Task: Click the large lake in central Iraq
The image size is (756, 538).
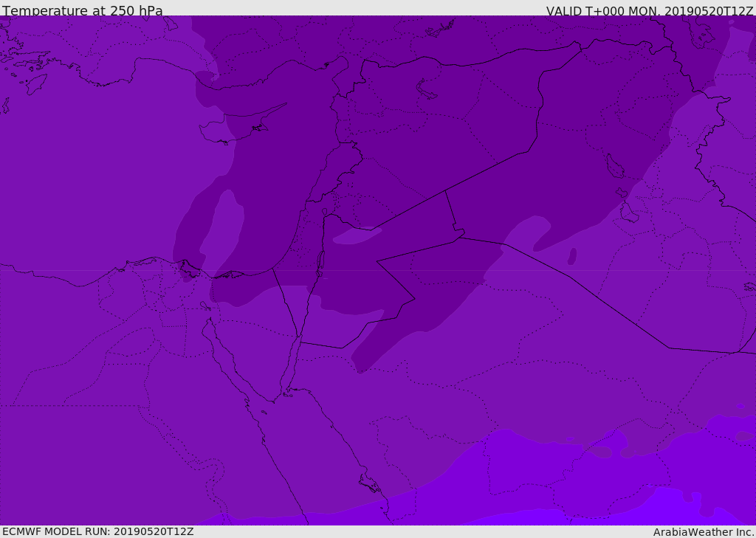Action: tap(614, 167)
